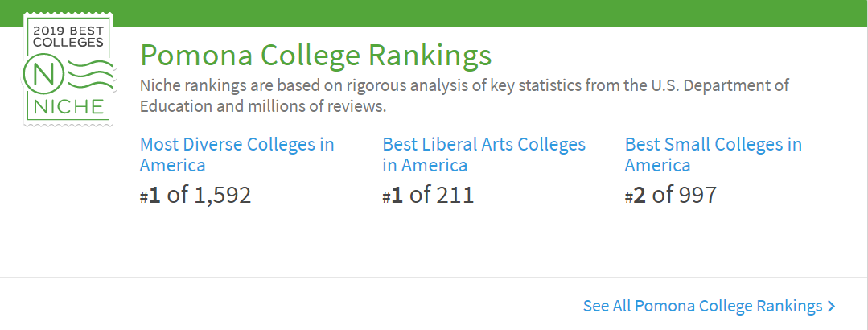Open See All Pomona College Rankings
This screenshot has width=868, height=330.
coord(702,306)
